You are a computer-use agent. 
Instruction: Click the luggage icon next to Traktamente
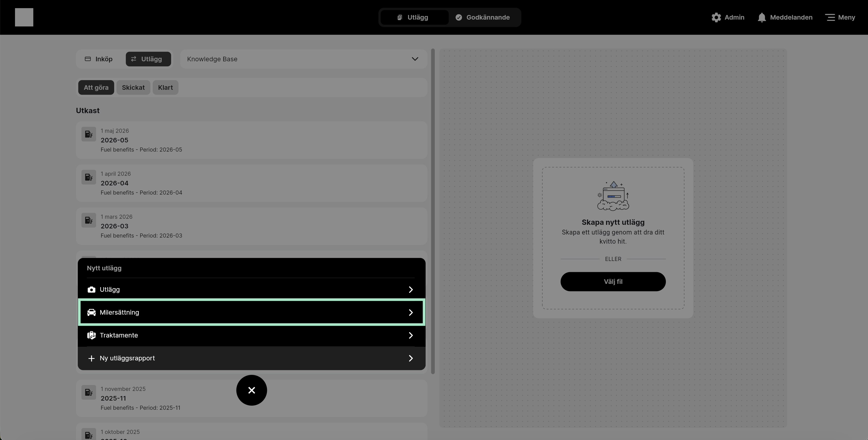[x=91, y=335]
